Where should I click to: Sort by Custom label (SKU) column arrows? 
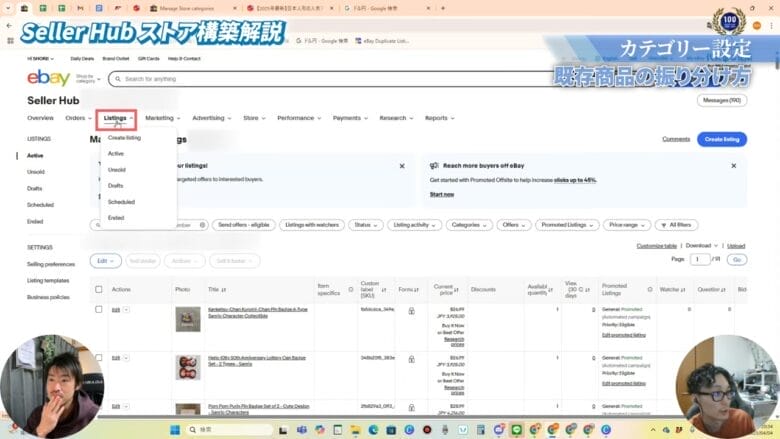pyautogui.click(x=384, y=289)
